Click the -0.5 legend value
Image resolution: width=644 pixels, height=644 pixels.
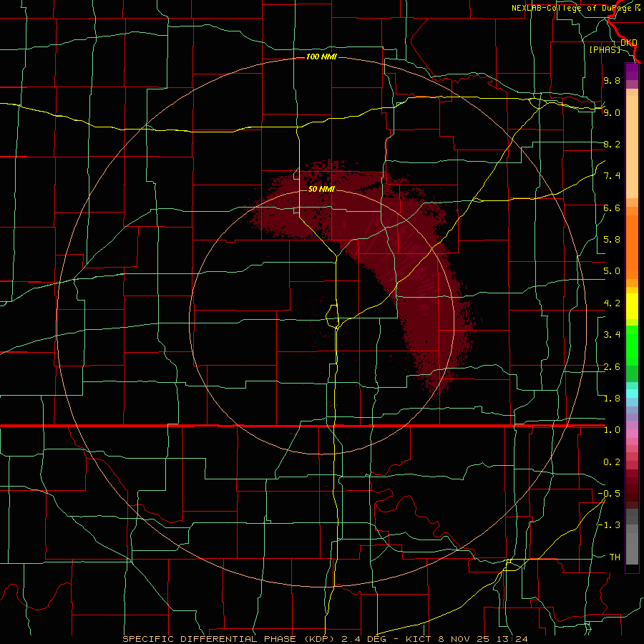(x=609, y=494)
